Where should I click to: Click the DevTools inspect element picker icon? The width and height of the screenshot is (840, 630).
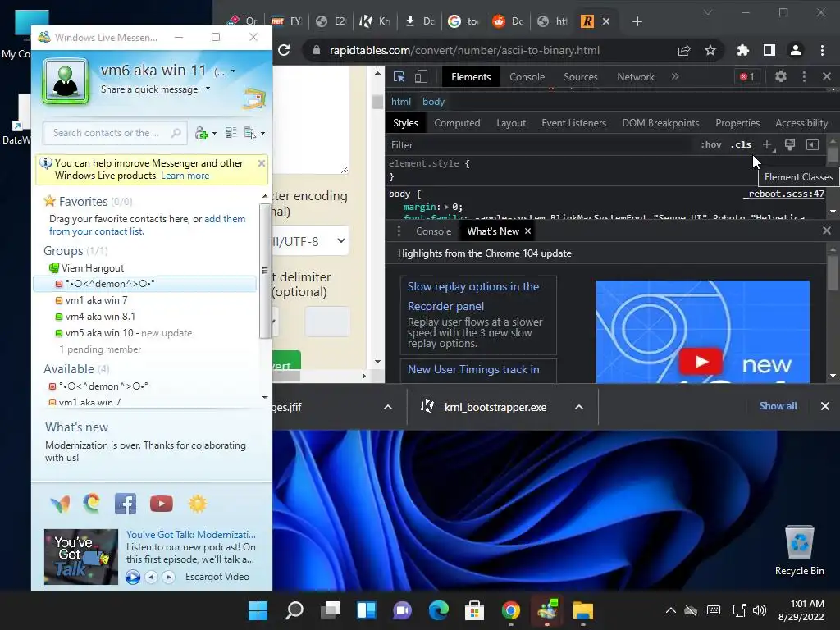[399, 76]
